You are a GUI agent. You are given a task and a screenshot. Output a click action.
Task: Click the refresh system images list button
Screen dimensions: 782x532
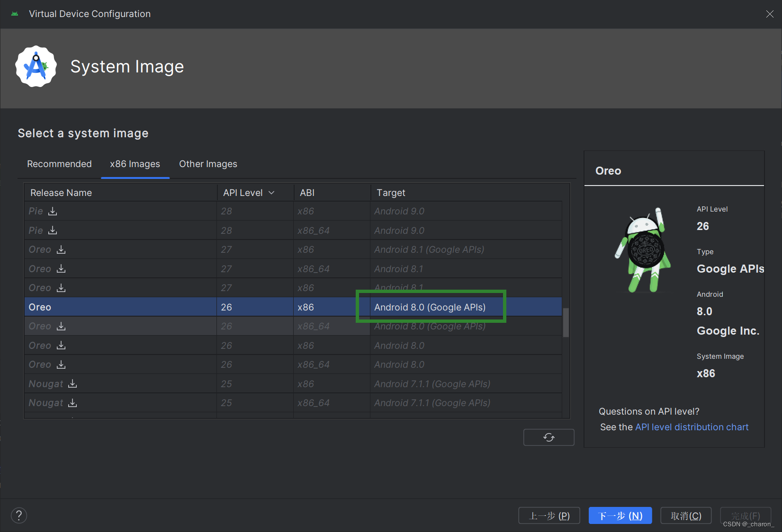(x=548, y=437)
